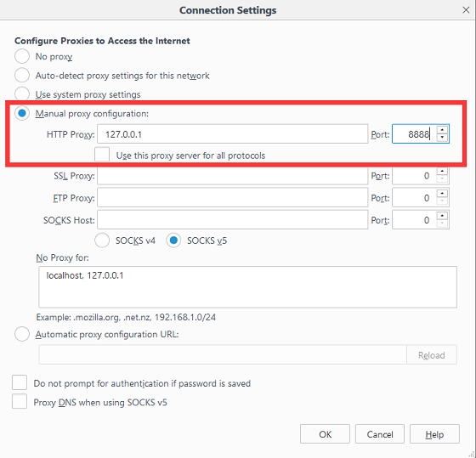The image size is (476, 458).
Task: Select SOCKS v4 radio option
Action: [x=102, y=240]
